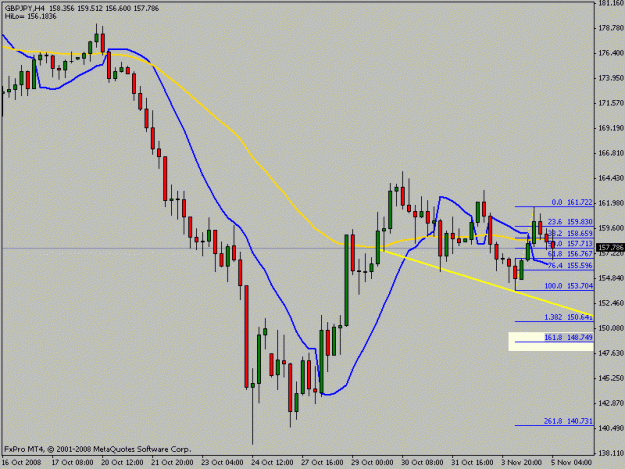
Task: Click the HiLo= 156.1836 indicator label
Action: click(31, 16)
